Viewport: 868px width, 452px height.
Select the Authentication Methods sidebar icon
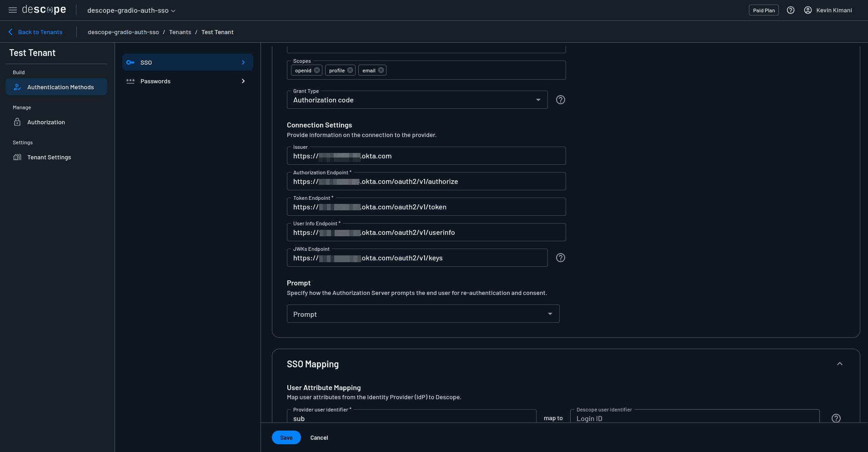[x=17, y=87]
